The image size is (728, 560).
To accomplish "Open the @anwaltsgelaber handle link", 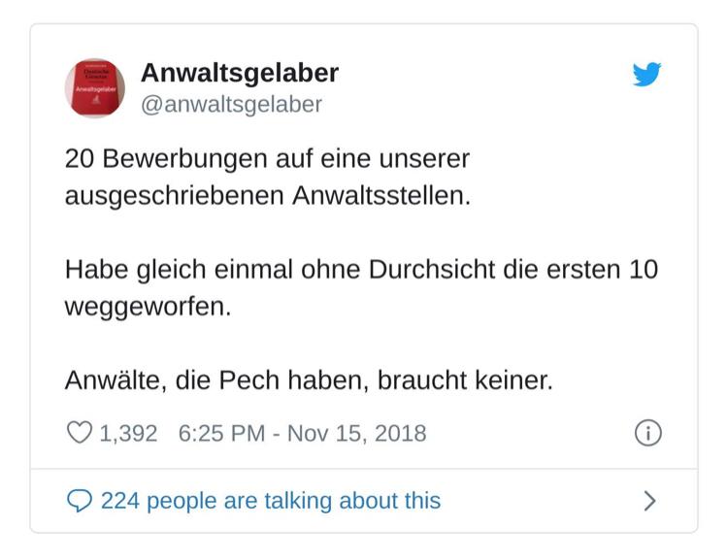I will pyautogui.click(x=231, y=104).
